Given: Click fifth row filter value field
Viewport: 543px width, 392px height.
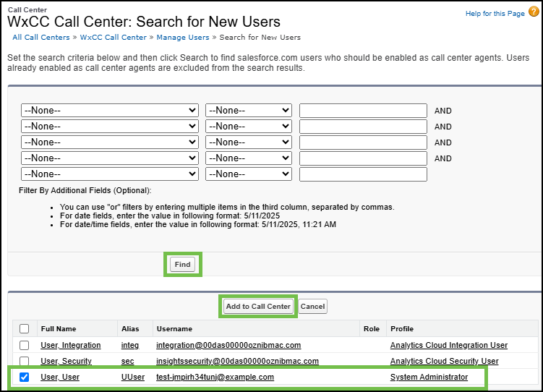Looking at the screenshot, I should coord(363,174).
